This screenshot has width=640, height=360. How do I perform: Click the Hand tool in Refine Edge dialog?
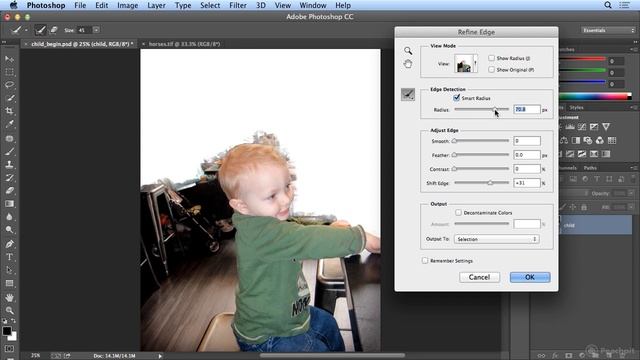pos(408,64)
